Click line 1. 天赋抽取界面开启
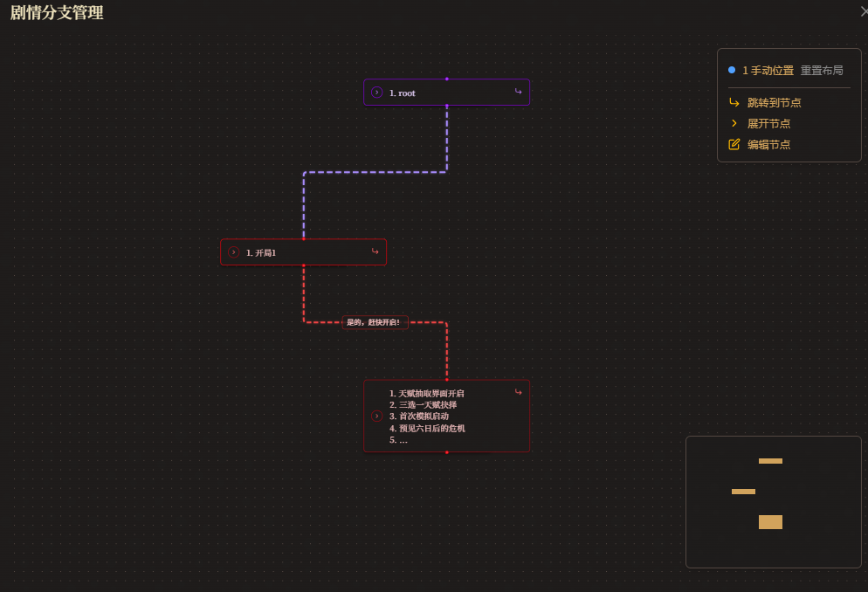The width and height of the screenshot is (868, 592). tap(426, 394)
